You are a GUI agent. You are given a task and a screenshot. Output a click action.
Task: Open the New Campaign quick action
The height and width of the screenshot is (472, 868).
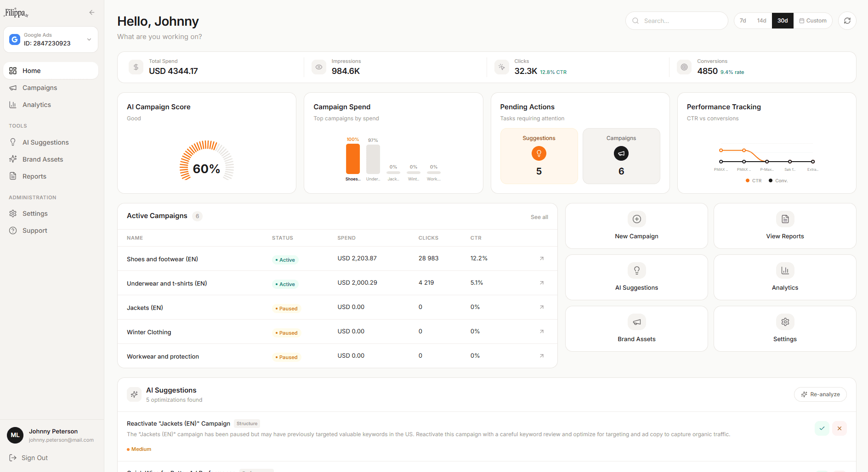point(636,225)
